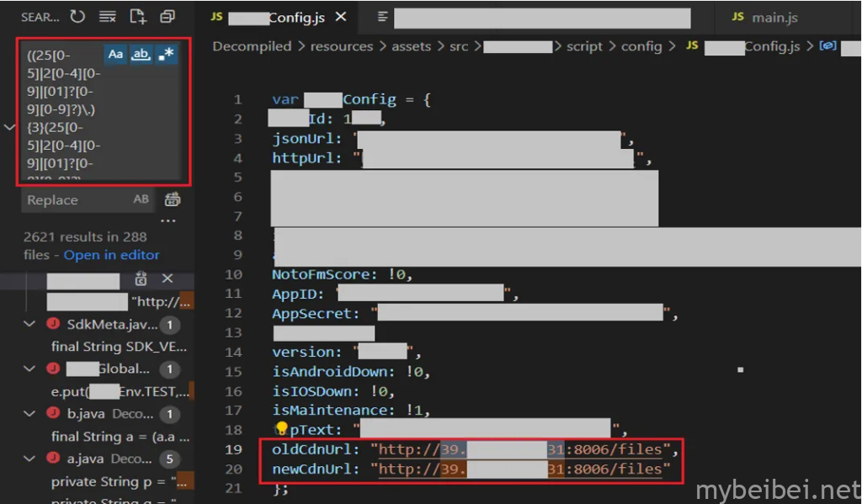
Task: Click into the Replace input field
Action: (x=76, y=200)
